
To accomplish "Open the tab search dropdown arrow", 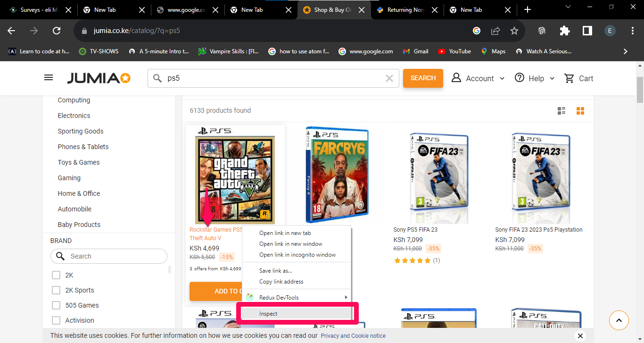I will pos(568,7).
